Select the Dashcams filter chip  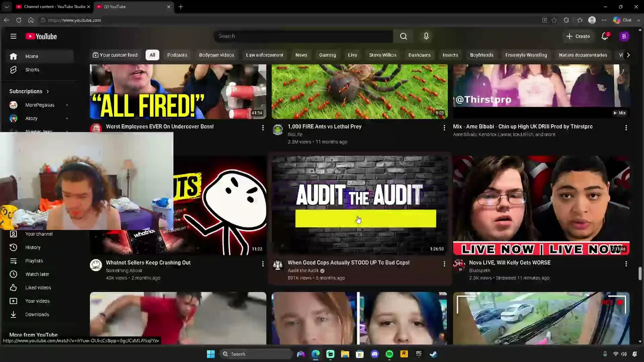420,55
